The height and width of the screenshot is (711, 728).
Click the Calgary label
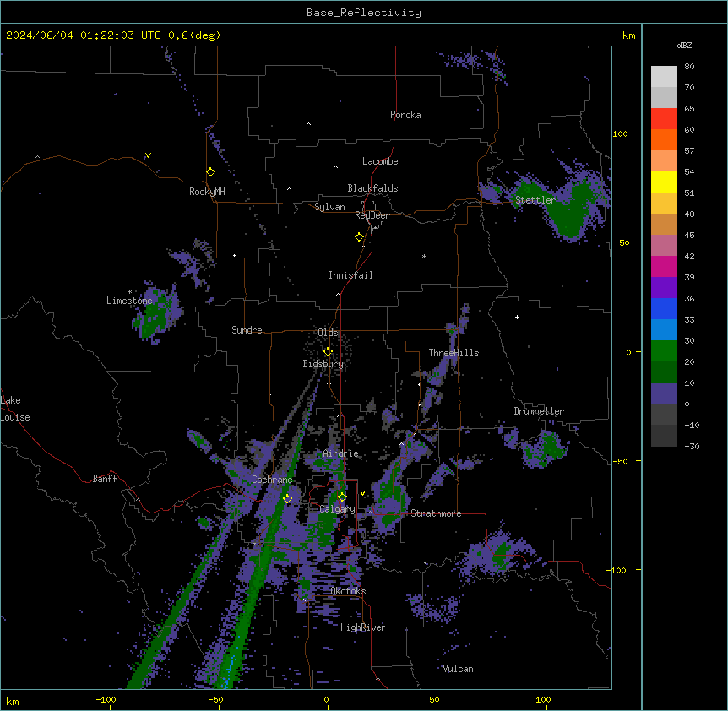338,509
